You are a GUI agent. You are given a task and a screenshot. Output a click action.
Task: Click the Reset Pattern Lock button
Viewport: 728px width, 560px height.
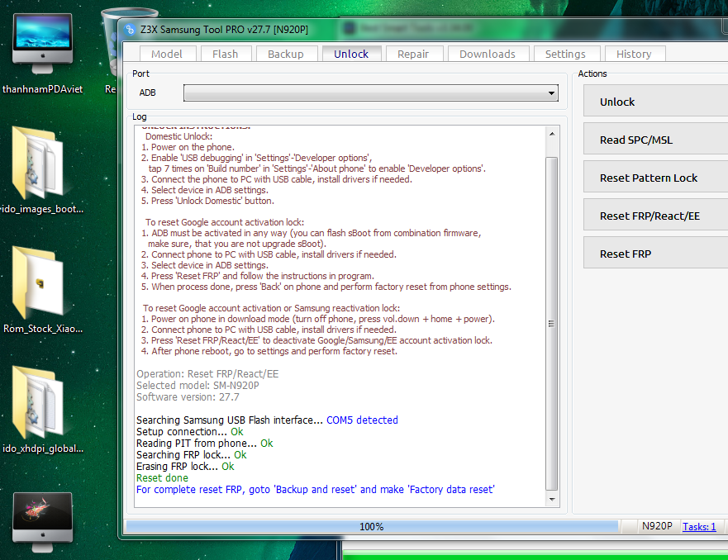pyautogui.click(x=655, y=178)
